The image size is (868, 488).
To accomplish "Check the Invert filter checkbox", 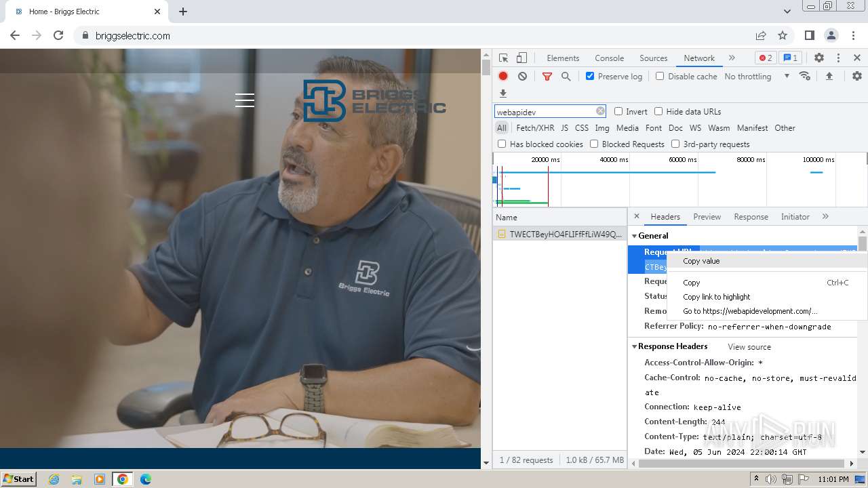I will tap(618, 112).
